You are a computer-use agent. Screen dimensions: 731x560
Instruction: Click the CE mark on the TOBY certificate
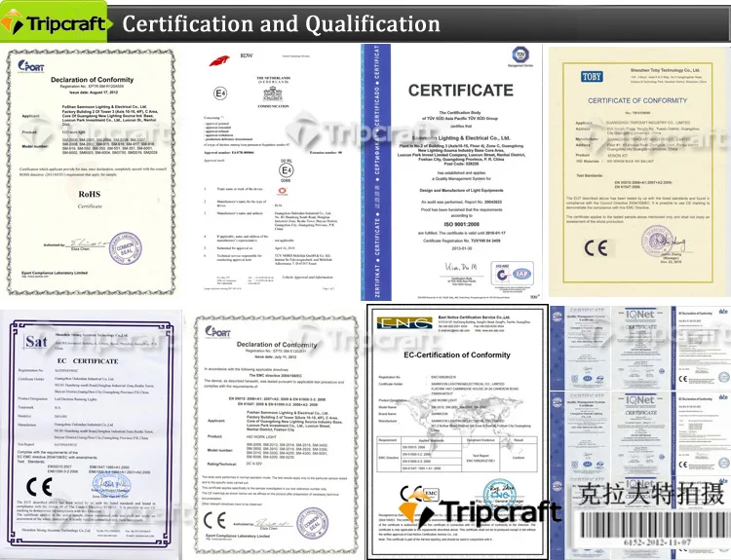(596, 247)
